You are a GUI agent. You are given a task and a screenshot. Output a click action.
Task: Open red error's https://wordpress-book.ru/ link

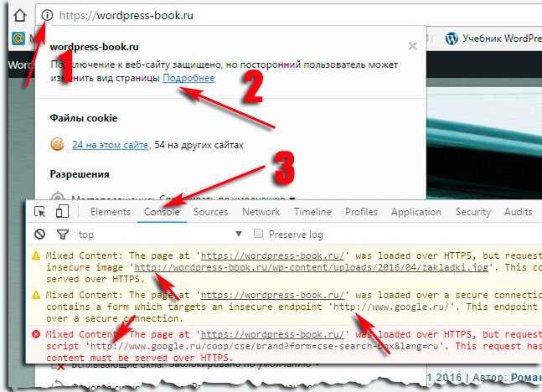click(273, 334)
